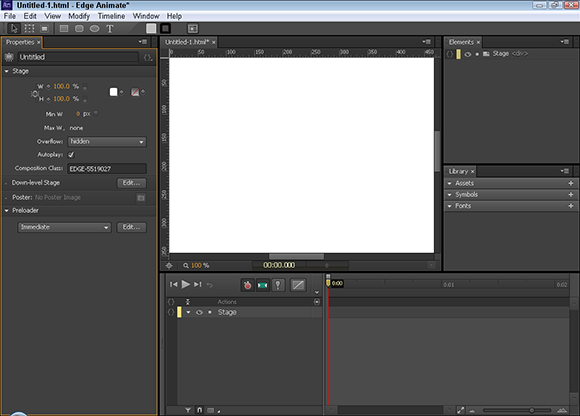Open the Preloader Immediate dropdown
The image size is (580, 416).
coord(64,227)
